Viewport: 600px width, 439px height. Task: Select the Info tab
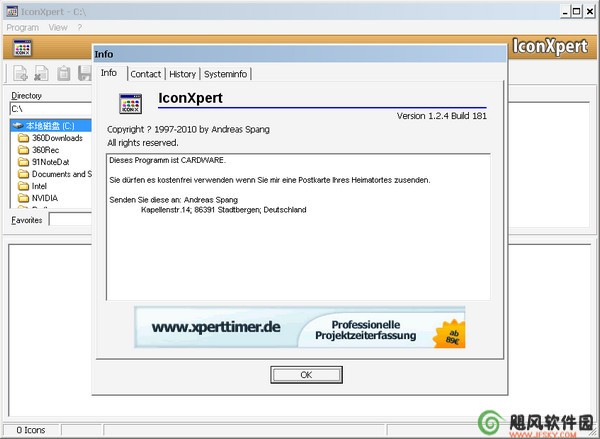point(109,73)
